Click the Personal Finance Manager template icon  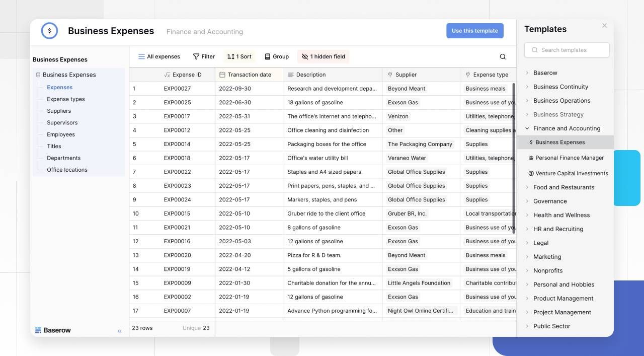point(531,158)
